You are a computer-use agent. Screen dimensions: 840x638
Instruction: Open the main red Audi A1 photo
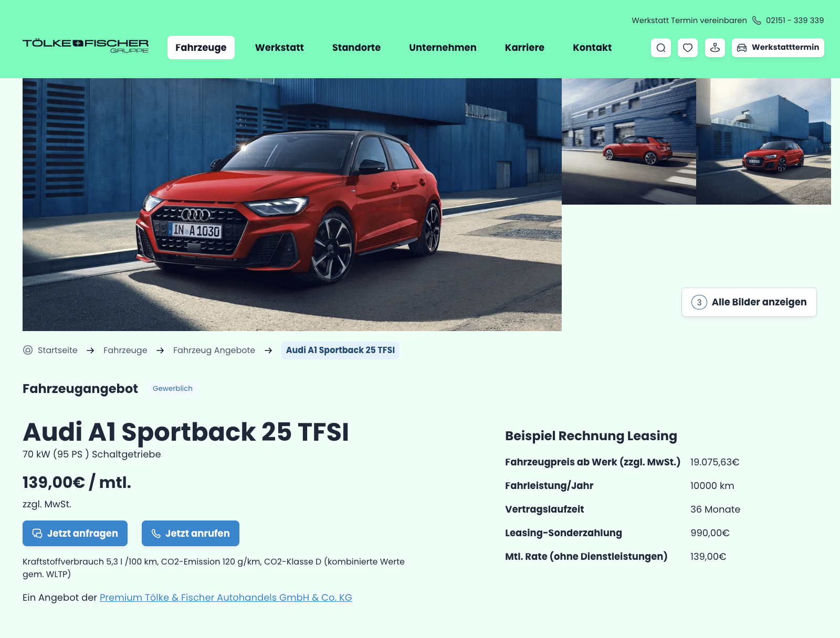[x=292, y=205]
